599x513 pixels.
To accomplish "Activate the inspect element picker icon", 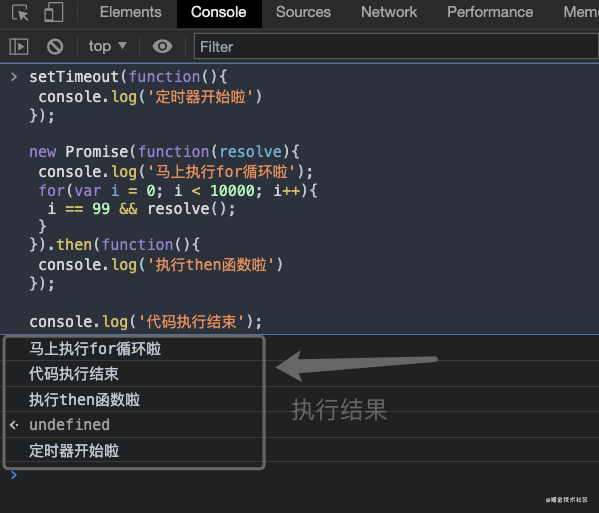I will pos(20,12).
